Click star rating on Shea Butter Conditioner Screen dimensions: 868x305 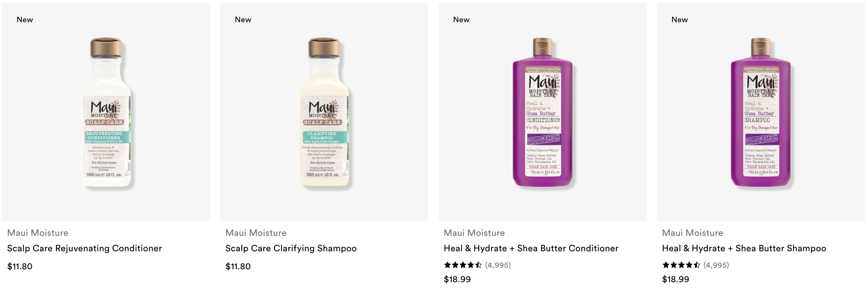(x=463, y=265)
